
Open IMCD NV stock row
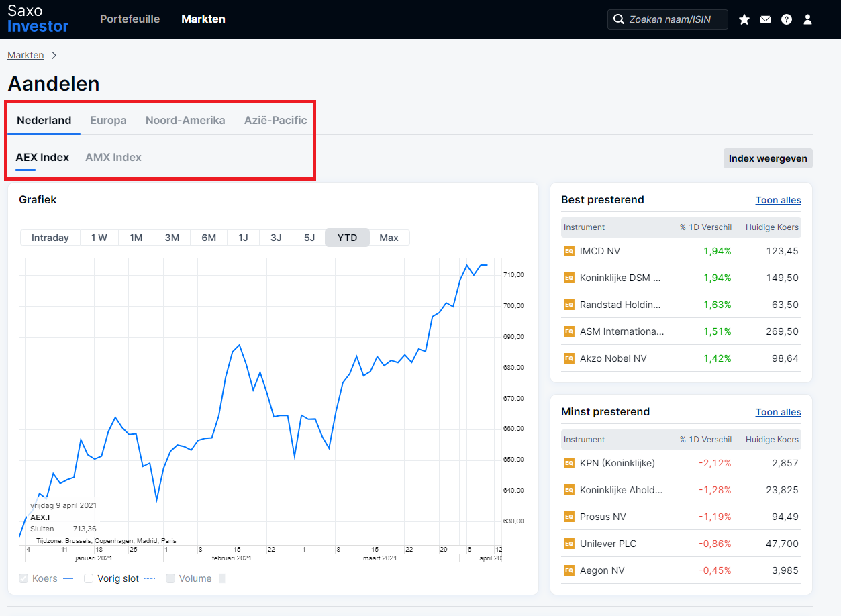click(x=681, y=251)
